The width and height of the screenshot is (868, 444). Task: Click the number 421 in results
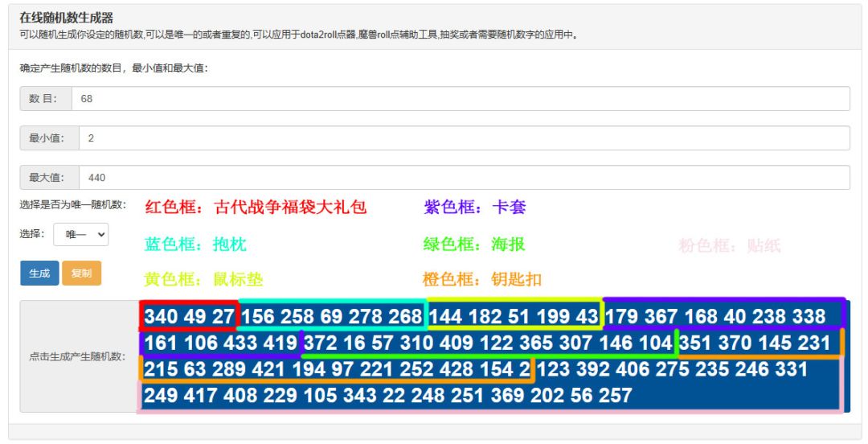click(x=268, y=369)
